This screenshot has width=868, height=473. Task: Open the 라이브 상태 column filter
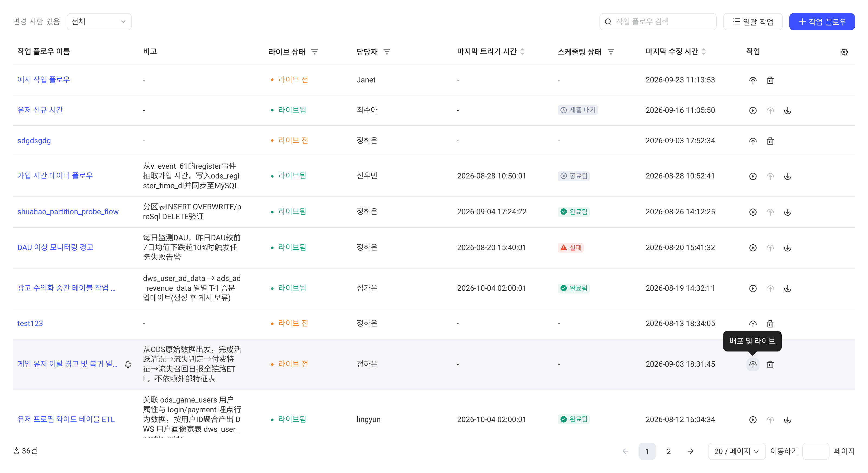point(314,52)
